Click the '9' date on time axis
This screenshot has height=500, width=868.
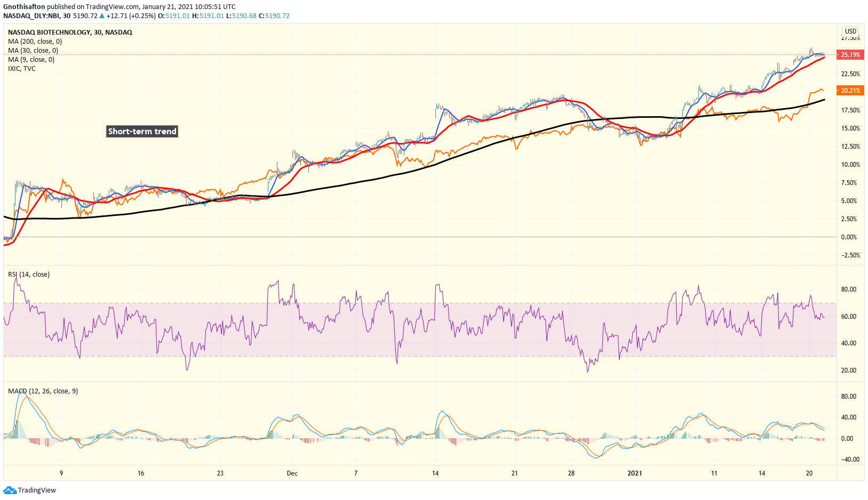[61, 473]
